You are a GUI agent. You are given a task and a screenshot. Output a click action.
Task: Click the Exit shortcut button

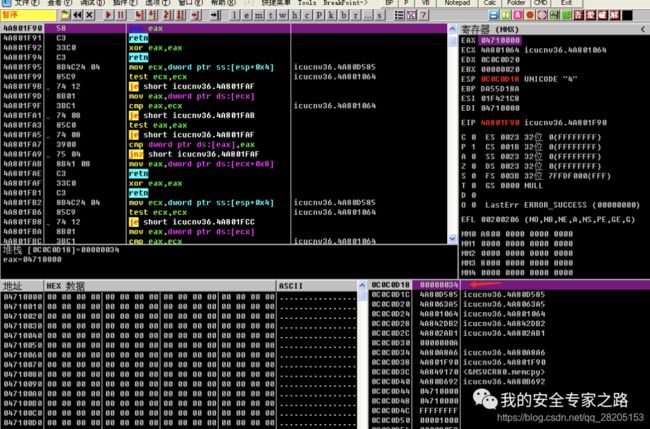point(566,2)
